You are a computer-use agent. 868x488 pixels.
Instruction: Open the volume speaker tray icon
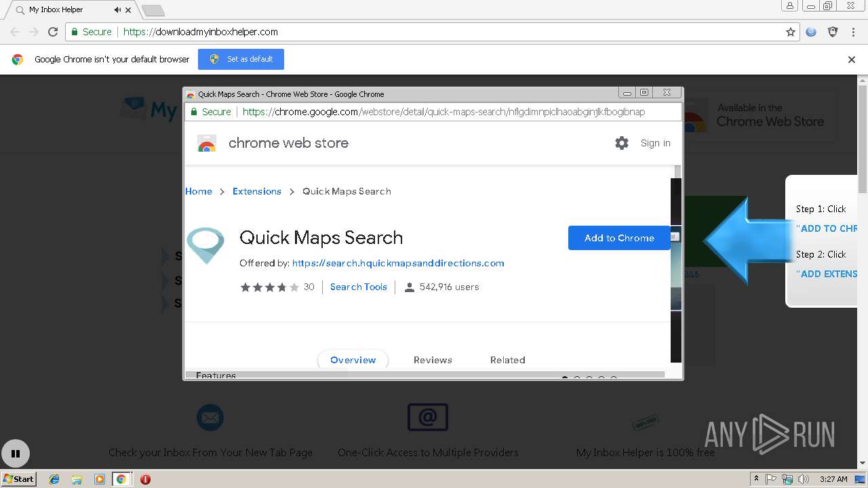coord(804,479)
